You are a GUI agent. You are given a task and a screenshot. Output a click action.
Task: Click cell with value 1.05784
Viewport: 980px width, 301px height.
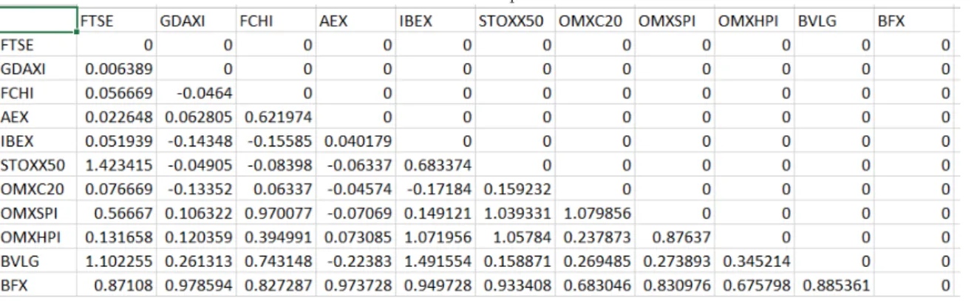click(514, 237)
